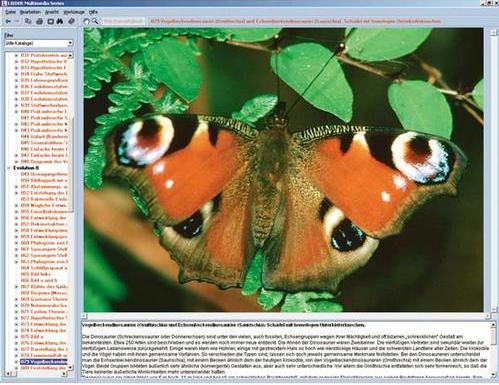This screenshot has width=499, height=385.
Task: Expand the arrow beside tree item 067
Action: (16, 287)
